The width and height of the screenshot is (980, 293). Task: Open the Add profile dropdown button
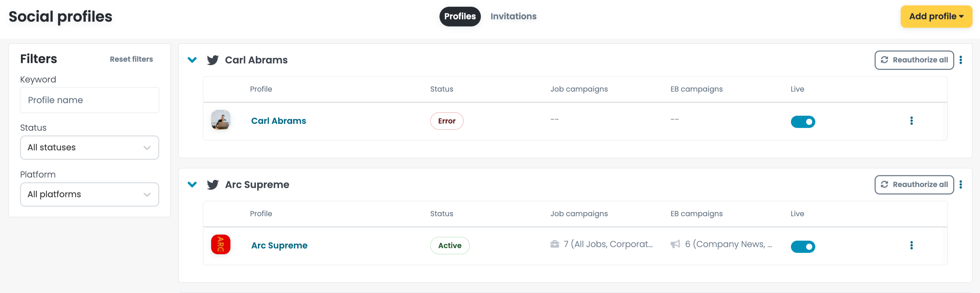[x=936, y=16]
